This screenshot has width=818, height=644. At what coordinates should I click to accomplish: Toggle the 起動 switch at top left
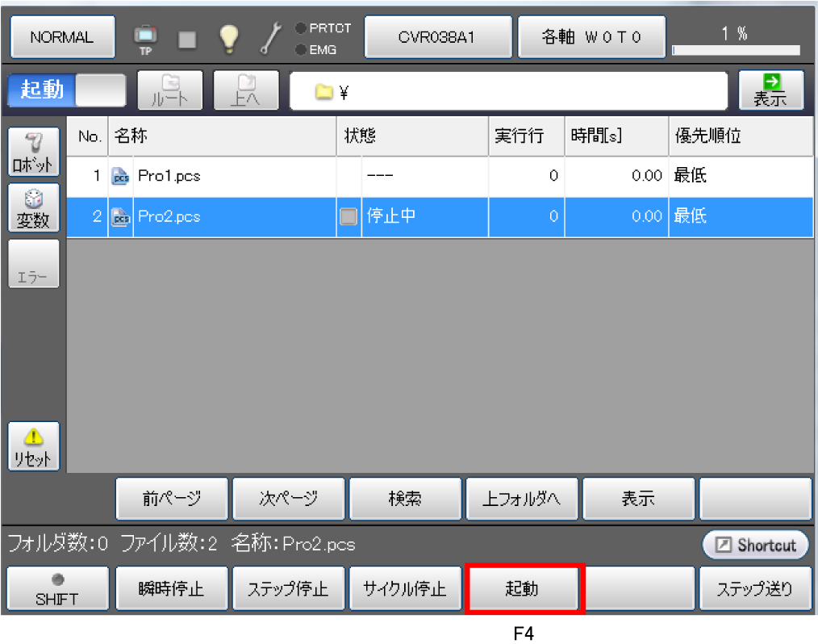tap(66, 90)
